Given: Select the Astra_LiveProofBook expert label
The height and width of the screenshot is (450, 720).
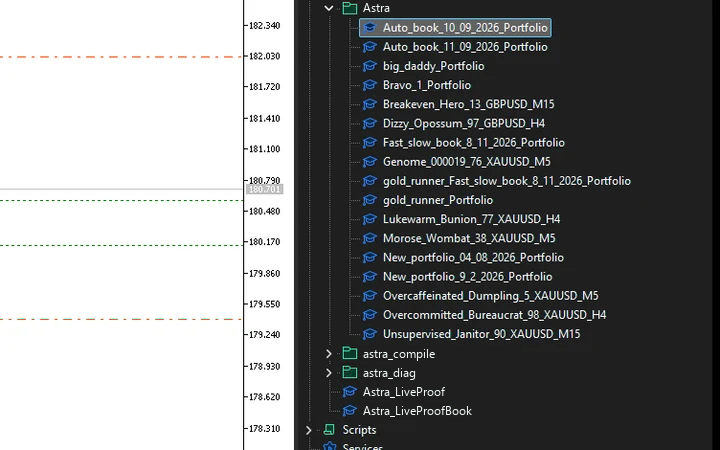Looking at the screenshot, I should [x=417, y=411].
